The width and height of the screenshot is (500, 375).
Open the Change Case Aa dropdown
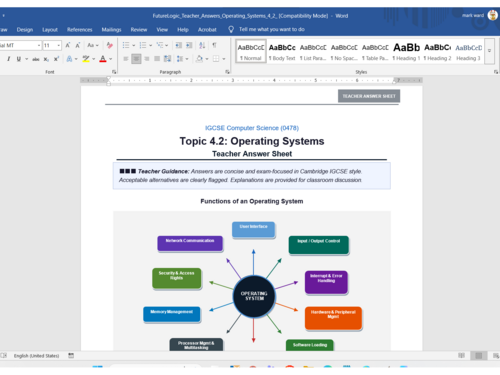93,45
